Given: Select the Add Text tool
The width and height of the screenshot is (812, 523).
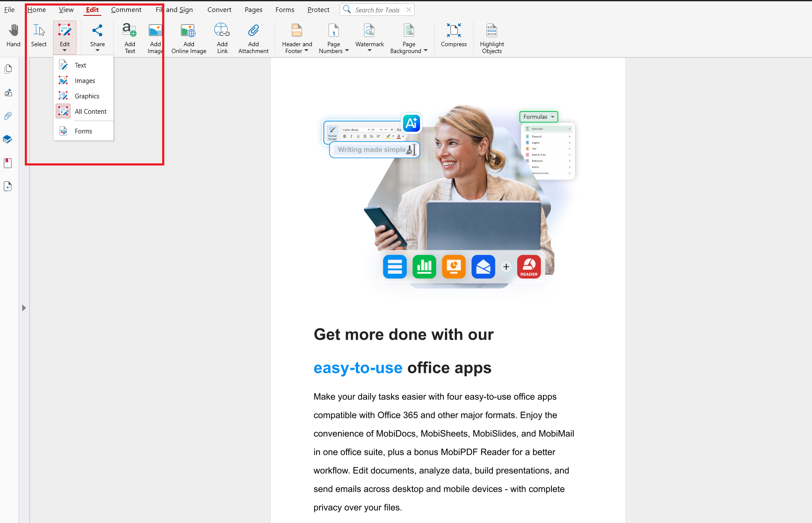Looking at the screenshot, I should [129, 37].
